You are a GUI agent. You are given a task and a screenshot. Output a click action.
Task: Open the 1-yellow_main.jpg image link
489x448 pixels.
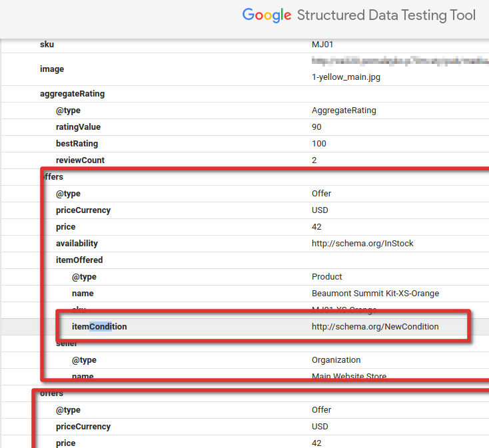[346, 77]
